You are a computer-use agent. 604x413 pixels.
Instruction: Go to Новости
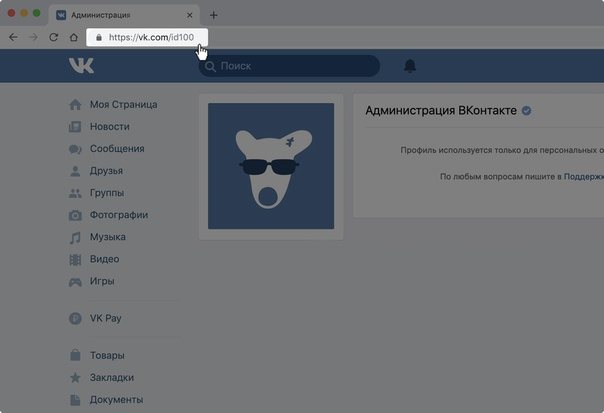[109, 127]
